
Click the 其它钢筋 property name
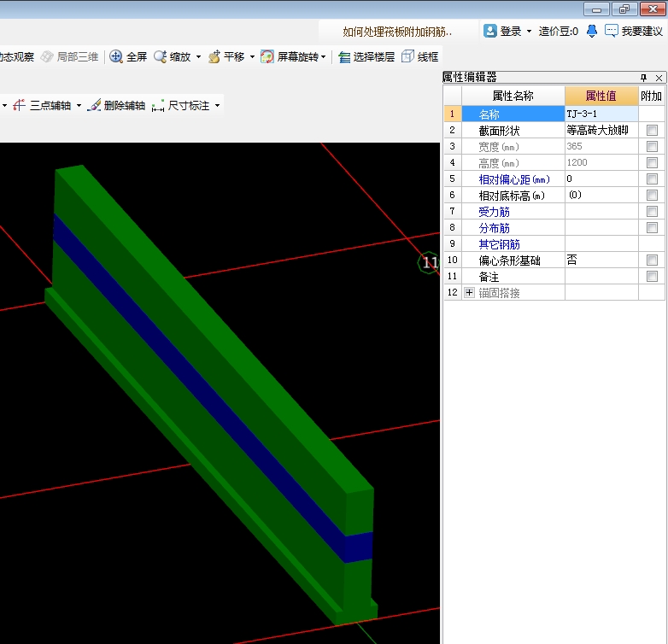pyautogui.click(x=500, y=244)
